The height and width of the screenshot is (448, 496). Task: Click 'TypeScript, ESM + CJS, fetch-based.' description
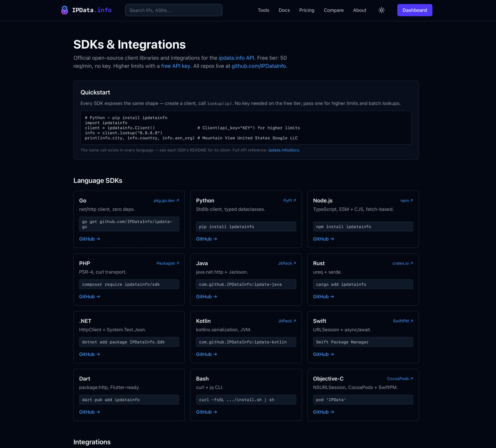(353, 209)
